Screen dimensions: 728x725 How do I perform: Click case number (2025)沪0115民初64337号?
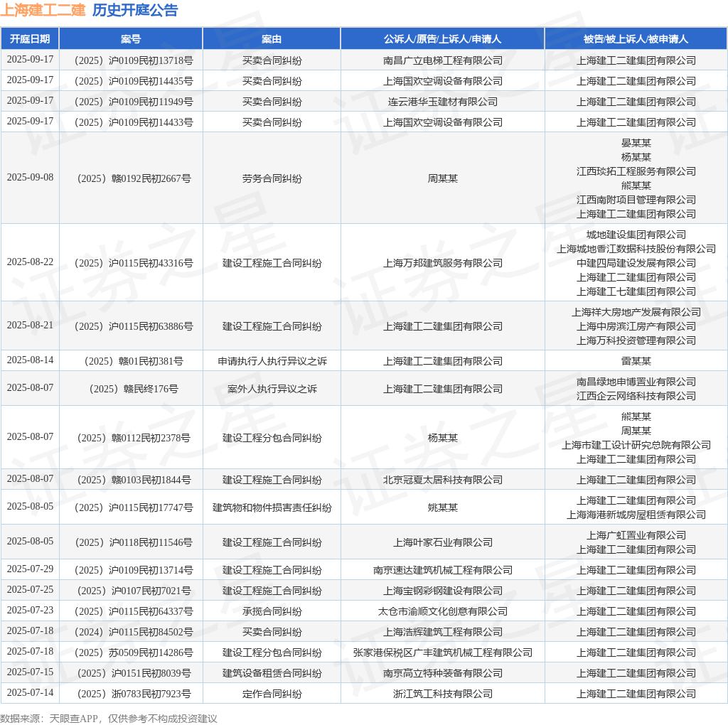point(133,611)
